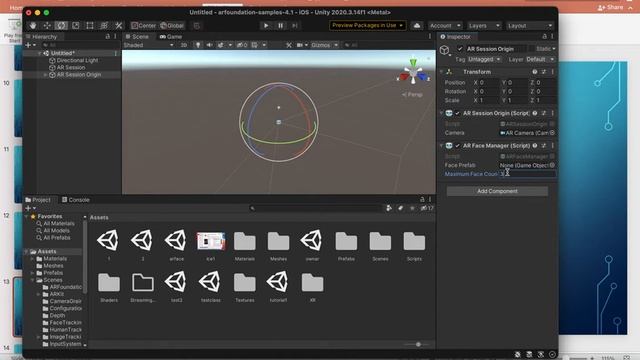
Task: Open the Gizmos dropdown
Action: coord(324,45)
